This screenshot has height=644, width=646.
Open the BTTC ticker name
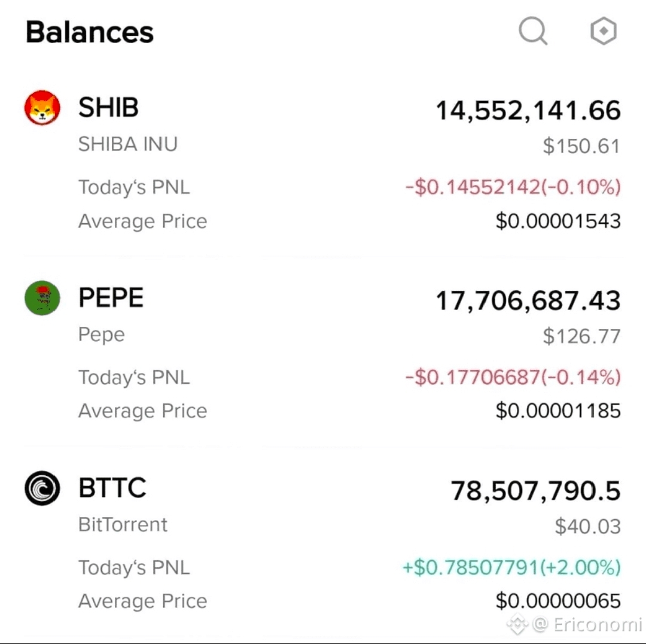tap(112, 487)
